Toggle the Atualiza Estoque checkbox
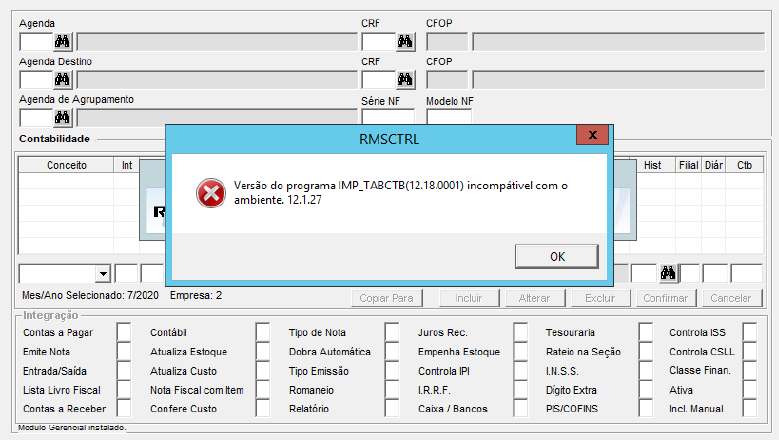Screen dimensions: 779x440 (263, 352)
